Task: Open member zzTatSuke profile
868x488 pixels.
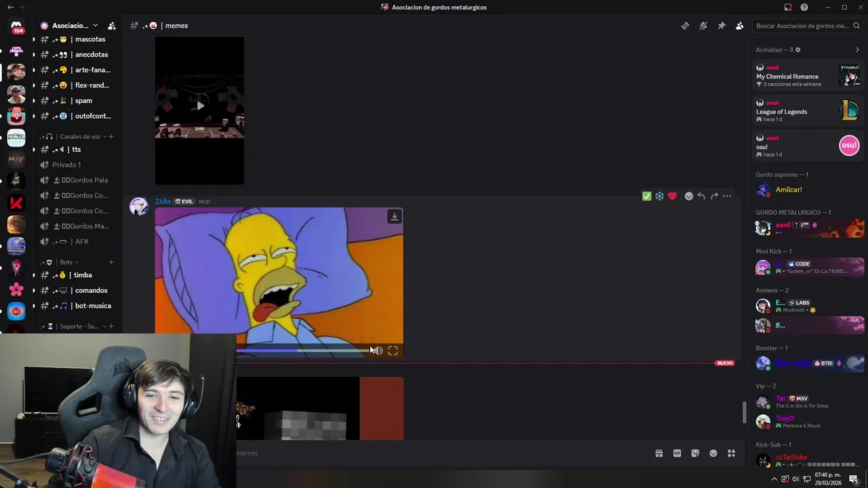Action: pyautogui.click(x=808, y=460)
